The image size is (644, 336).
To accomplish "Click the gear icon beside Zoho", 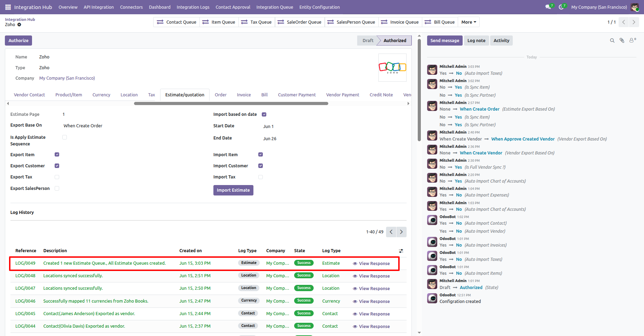I will click(x=19, y=25).
